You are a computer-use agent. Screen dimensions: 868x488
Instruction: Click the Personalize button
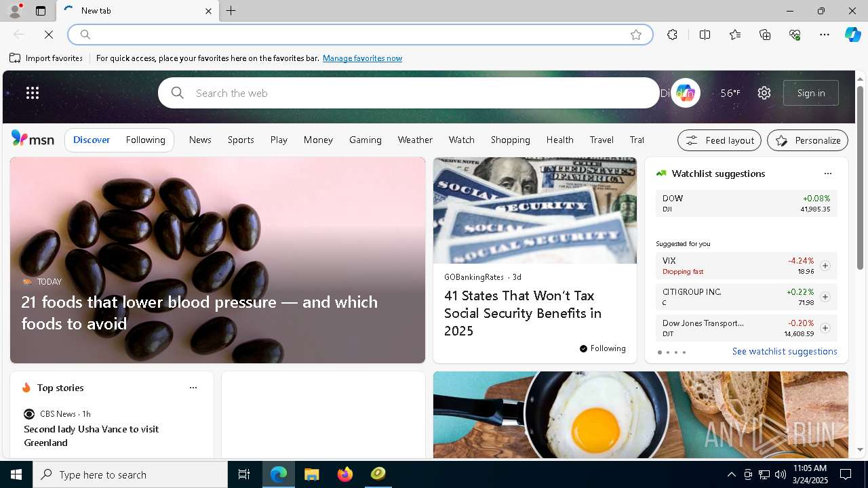point(808,140)
